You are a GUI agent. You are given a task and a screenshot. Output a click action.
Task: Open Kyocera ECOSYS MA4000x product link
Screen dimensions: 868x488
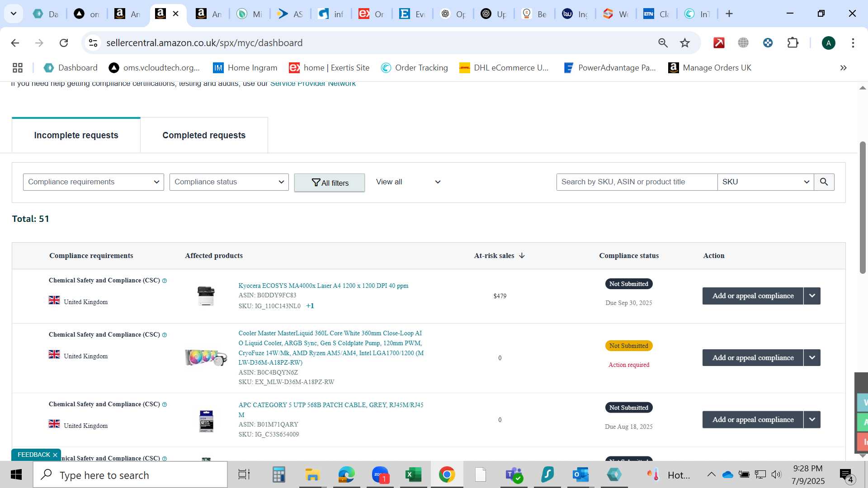(323, 286)
